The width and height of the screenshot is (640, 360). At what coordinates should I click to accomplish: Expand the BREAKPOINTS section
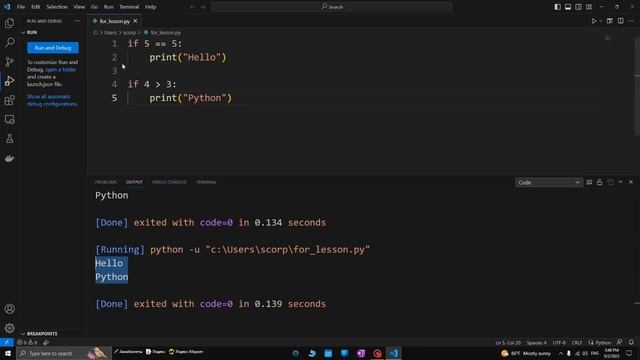39,333
